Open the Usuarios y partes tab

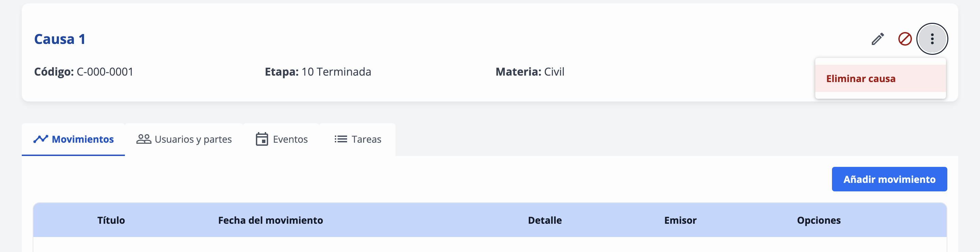click(184, 139)
